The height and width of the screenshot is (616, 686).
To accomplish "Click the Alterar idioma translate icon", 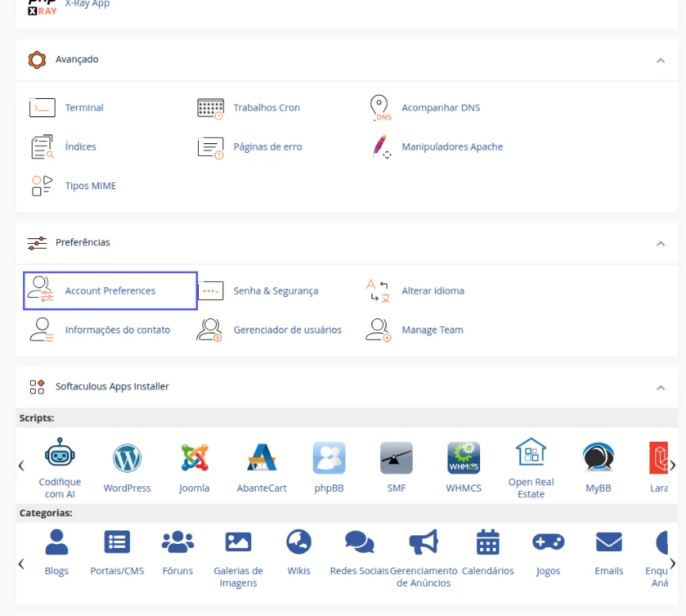I will pyautogui.click(x=379, y=291).
